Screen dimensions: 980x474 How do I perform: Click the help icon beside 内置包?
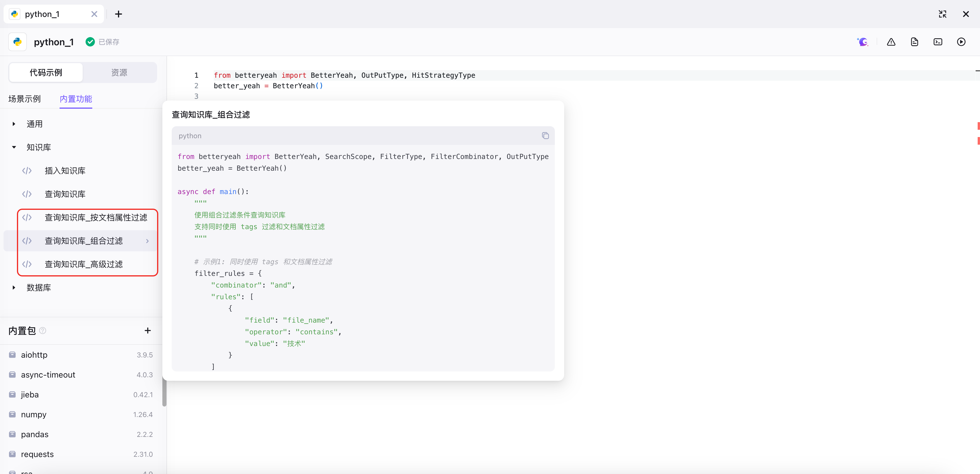[43, 331]
